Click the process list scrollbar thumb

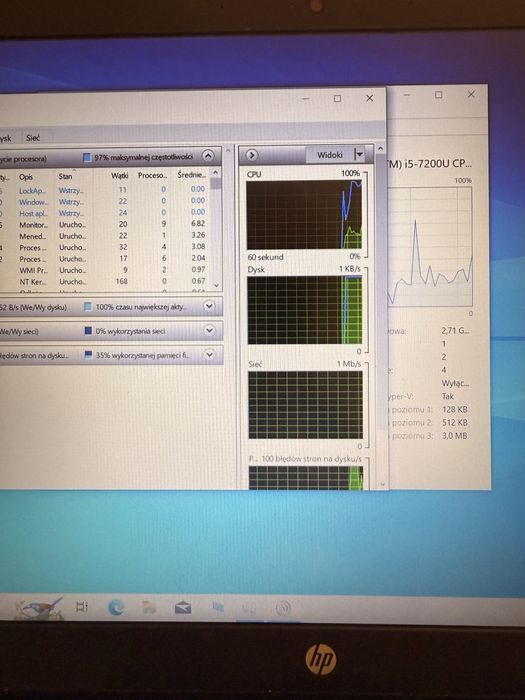[x=216, y=184]
